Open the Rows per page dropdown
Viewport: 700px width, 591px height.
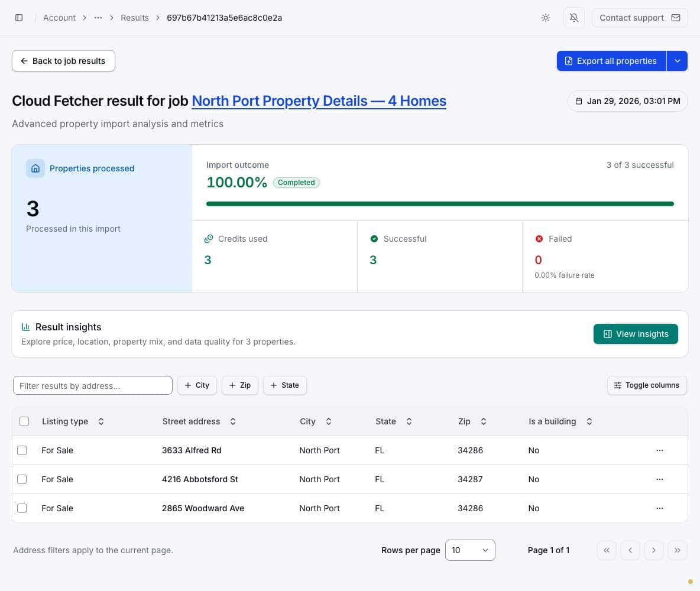coord(470,550)
